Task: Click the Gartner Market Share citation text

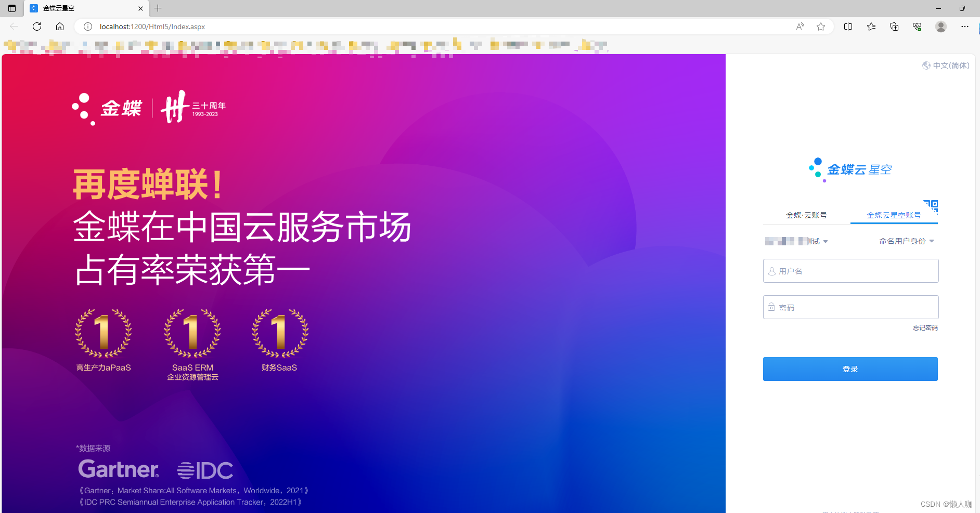Action: coord(194,491)
